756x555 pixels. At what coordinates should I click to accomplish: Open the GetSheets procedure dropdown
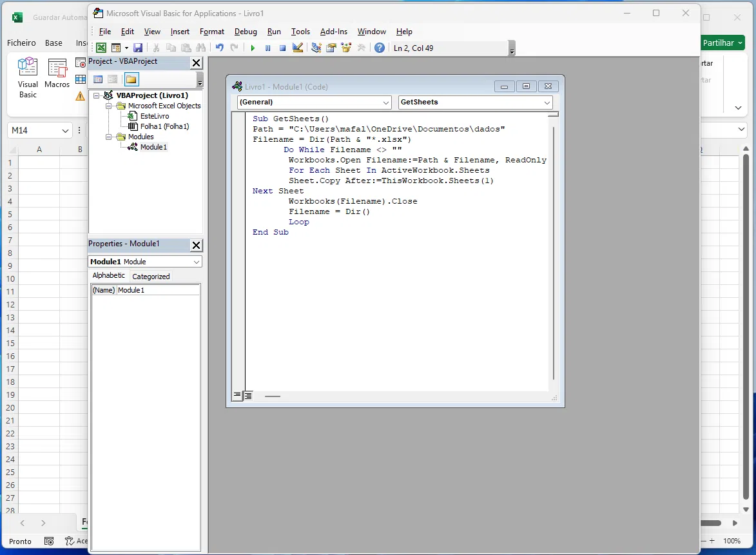tap(547, 102)
